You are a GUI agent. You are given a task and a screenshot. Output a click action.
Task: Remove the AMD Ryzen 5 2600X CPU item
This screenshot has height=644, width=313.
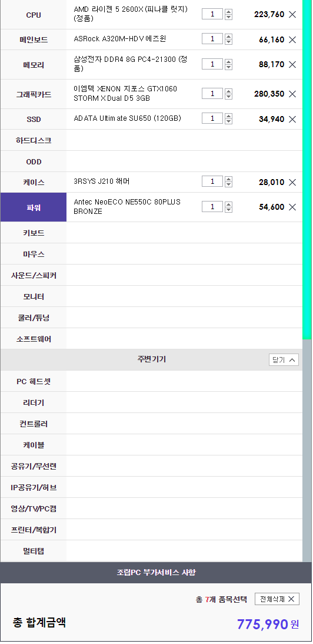[292, 14]
